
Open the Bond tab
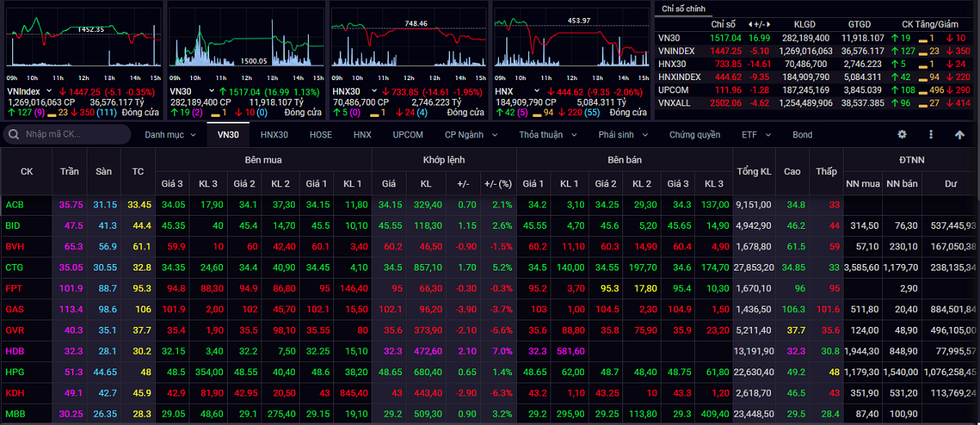pos(802,135)
